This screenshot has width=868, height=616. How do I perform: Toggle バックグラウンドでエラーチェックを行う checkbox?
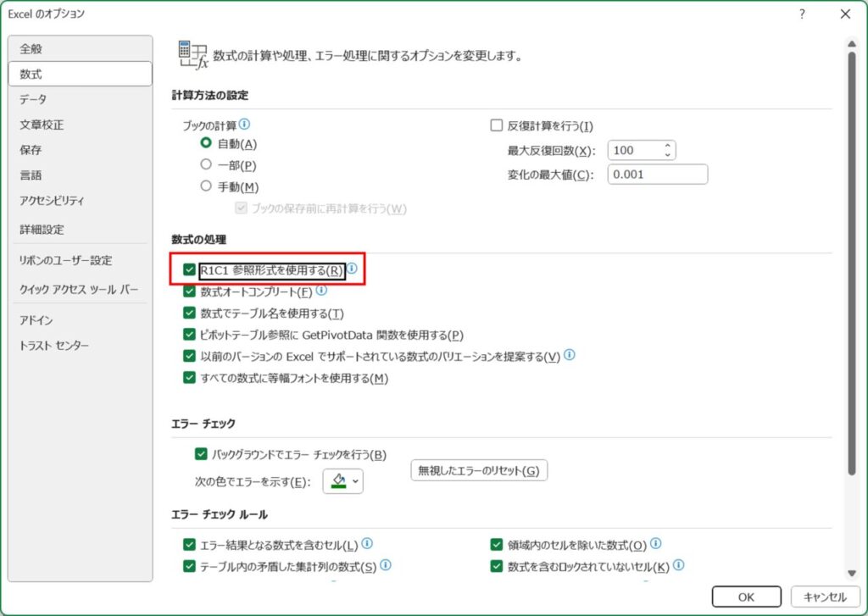(x=201, y=454)
